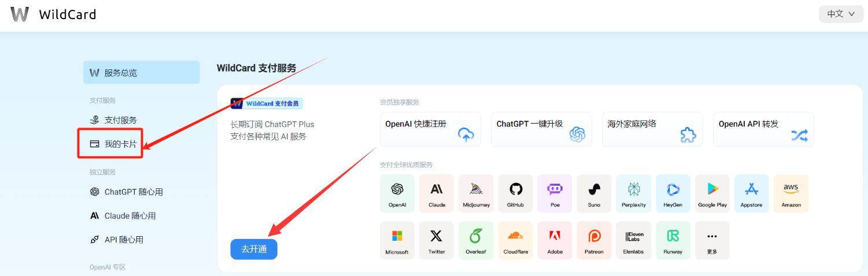Screen dimensions: 868x276
Task: Select the Suno service tile
Action: tap(594, 193)
